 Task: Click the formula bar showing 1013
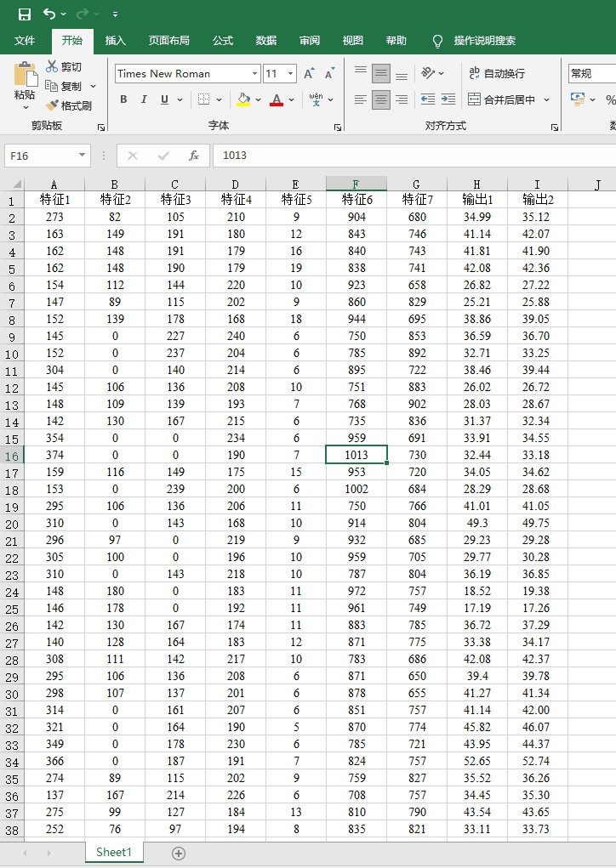click(x=414, y=156)
